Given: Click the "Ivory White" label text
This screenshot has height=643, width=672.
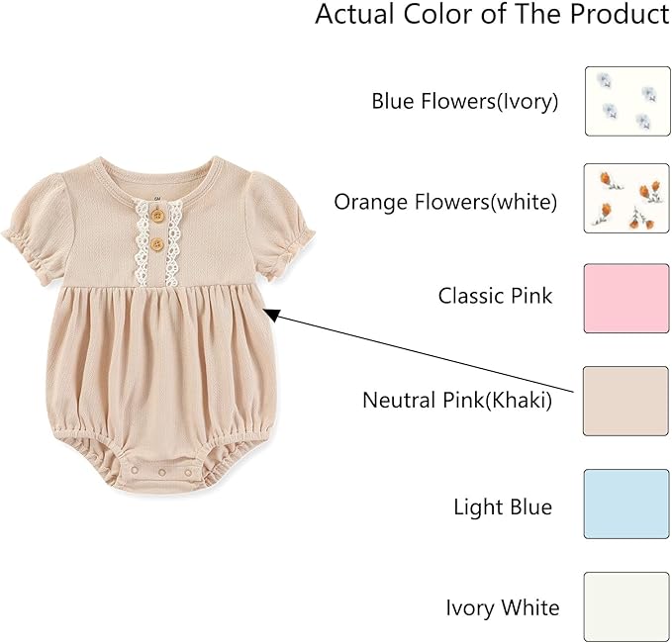Looking at the screenshot, I should (502, 607).
